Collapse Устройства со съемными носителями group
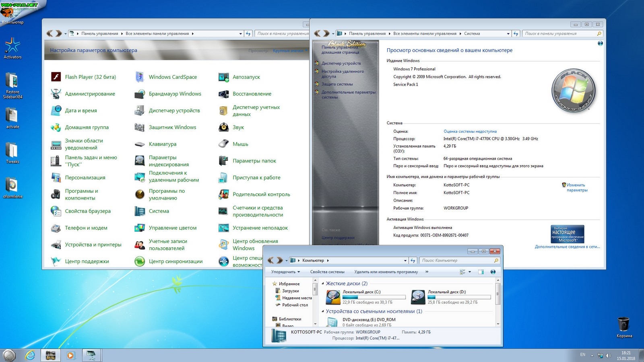The width and height of the screenshot is (644, 362). click(x=323, y=311)
